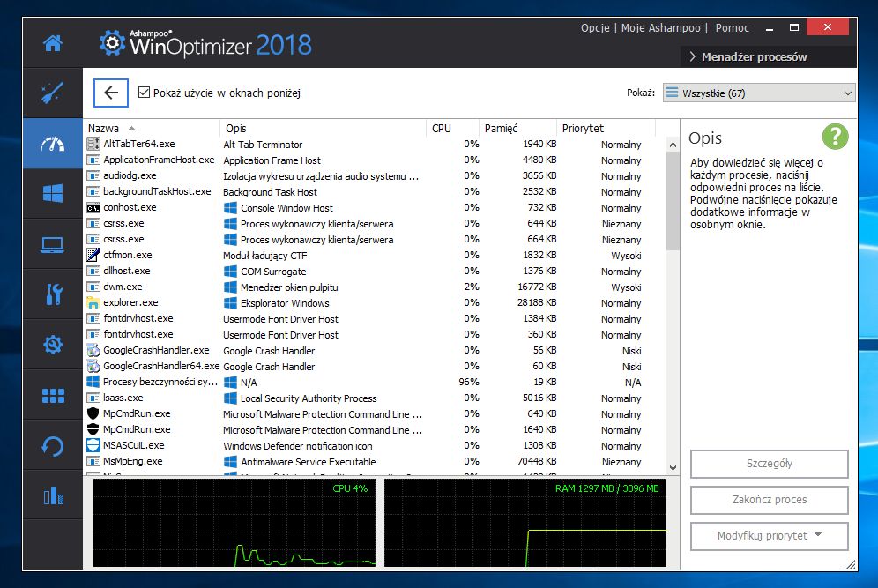Open the Windows logo sidebar module
Viewport: 878px width, 588px height.
(x=53, y=194)
